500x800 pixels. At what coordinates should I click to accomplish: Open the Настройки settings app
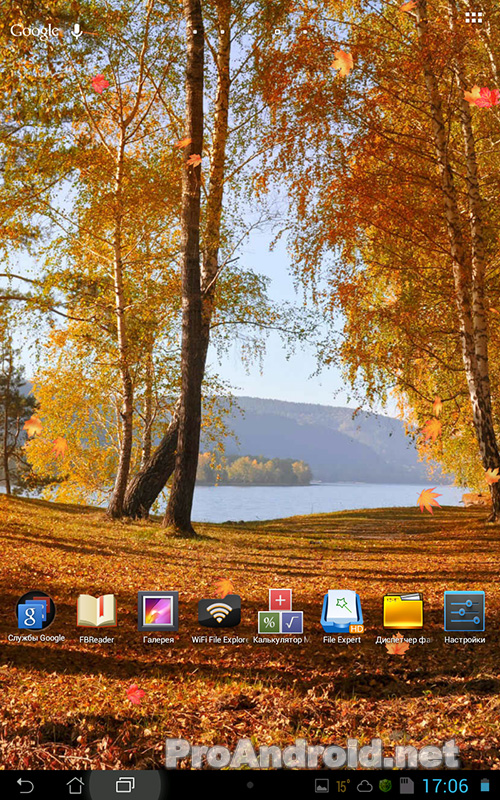[464, 611]
